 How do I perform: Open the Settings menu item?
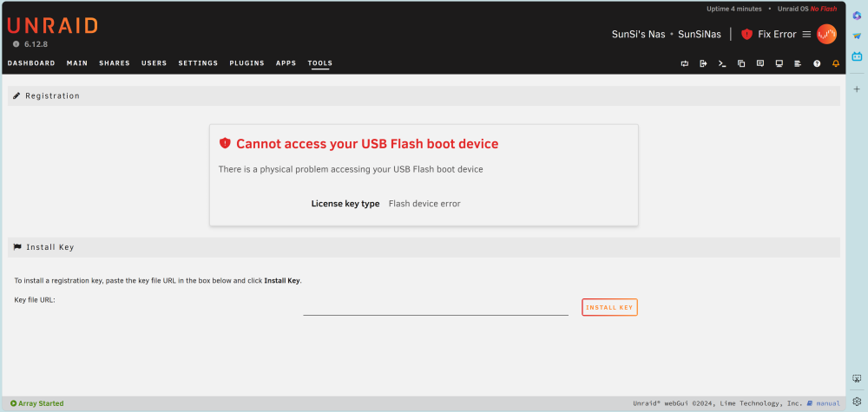(x=198, y=63)
